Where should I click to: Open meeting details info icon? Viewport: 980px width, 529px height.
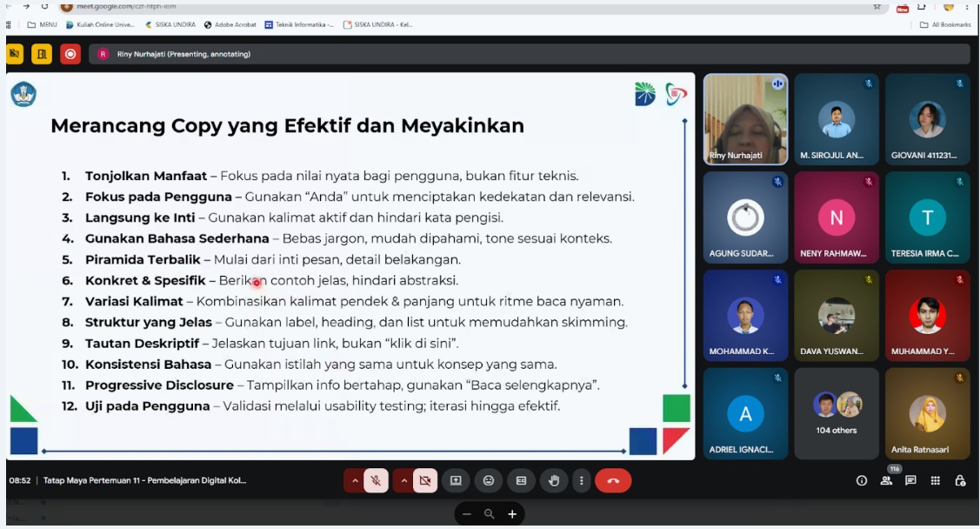pos(861,481)
